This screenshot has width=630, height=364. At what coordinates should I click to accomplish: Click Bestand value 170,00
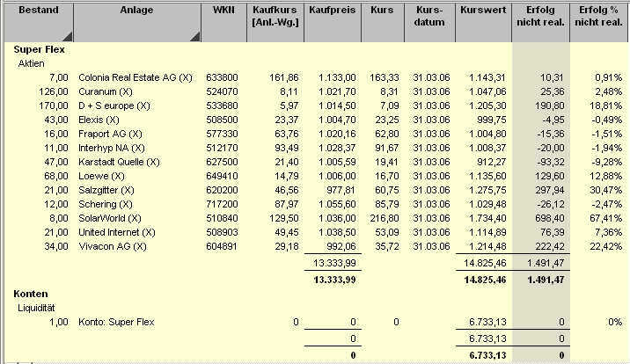tap(54, 106)
